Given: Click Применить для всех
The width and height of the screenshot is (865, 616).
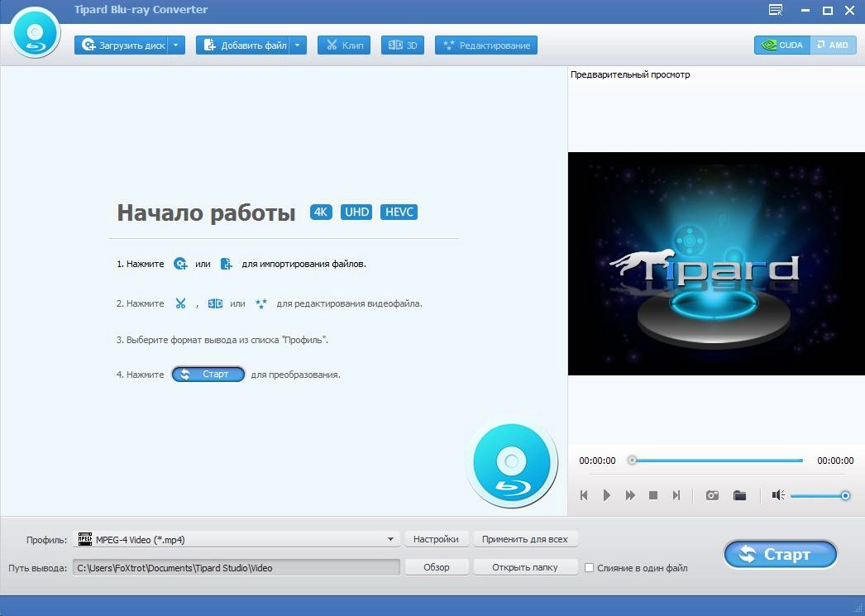Looking at the screenshot, I should click(524, 539).
